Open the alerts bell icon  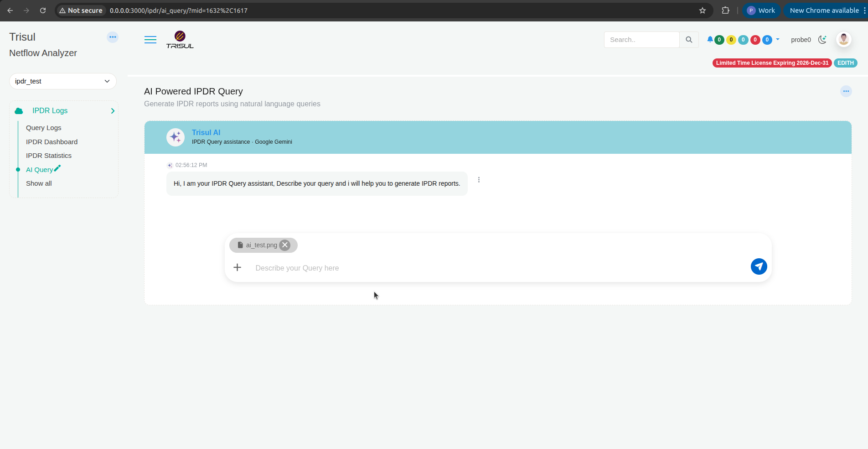pos(710,39)
